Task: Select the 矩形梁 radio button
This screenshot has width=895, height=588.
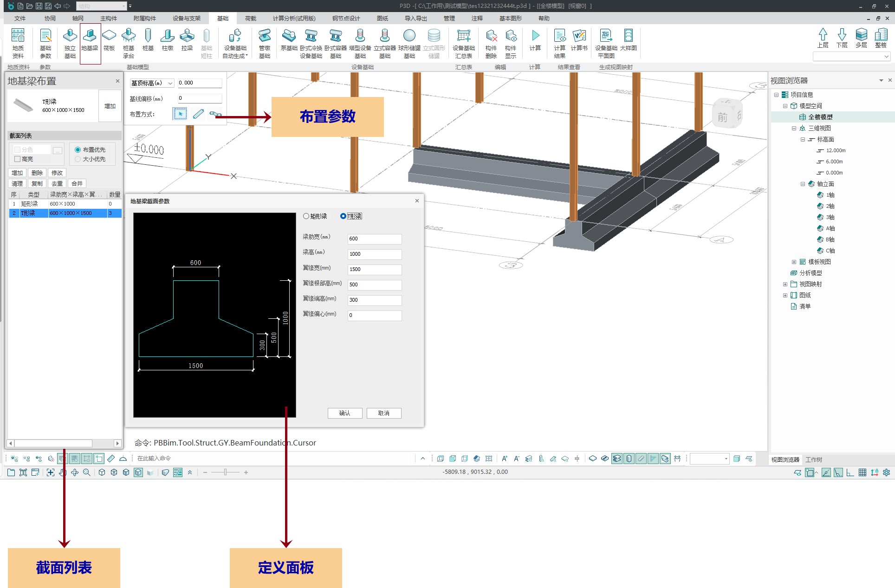Action: click(306, 216)
